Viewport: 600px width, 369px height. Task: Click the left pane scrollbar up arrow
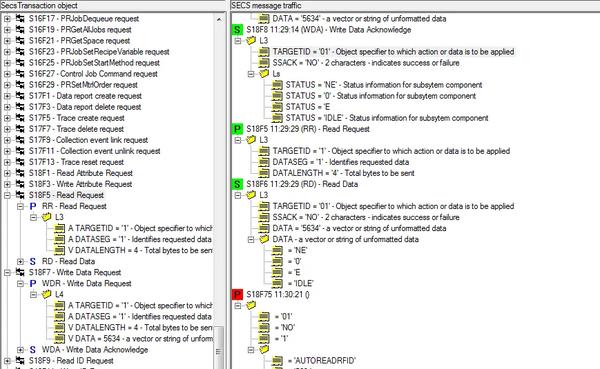point(219,19)
